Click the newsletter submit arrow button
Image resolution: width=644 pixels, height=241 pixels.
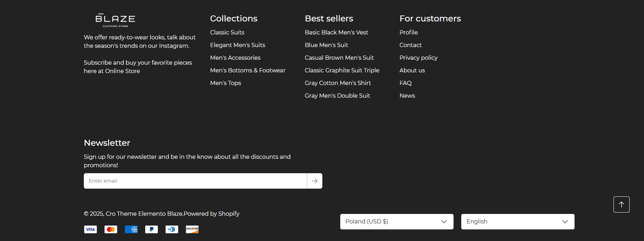[315, 181]
